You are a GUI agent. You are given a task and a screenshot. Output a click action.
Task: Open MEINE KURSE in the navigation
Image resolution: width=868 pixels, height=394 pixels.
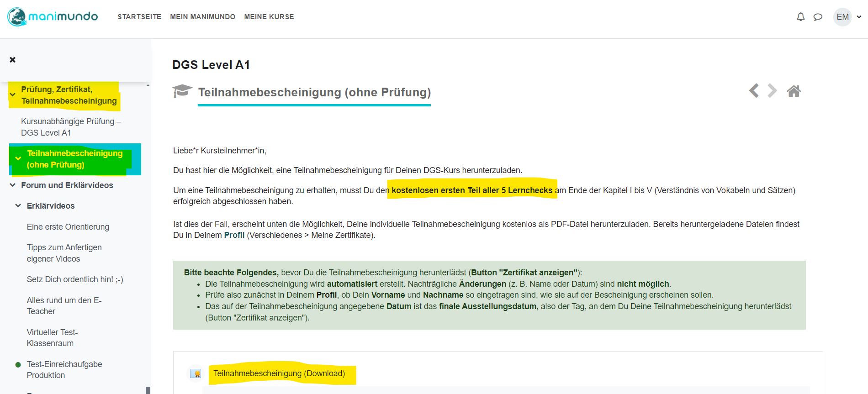click(x=269, y=17)
